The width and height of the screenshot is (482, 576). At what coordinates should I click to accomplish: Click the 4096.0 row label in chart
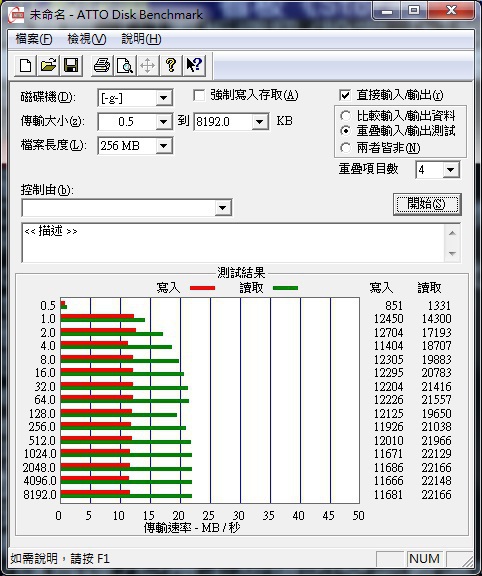[40, 481]
